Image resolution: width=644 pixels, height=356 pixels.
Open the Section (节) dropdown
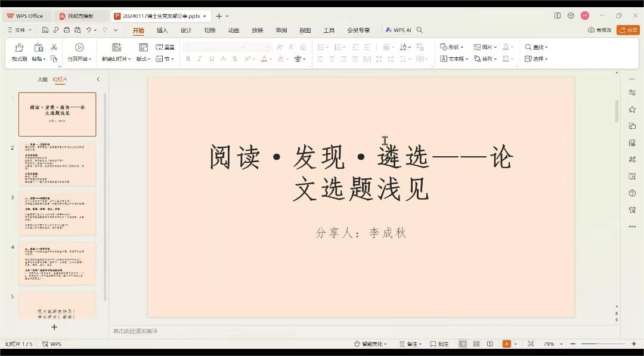[165, 58]
